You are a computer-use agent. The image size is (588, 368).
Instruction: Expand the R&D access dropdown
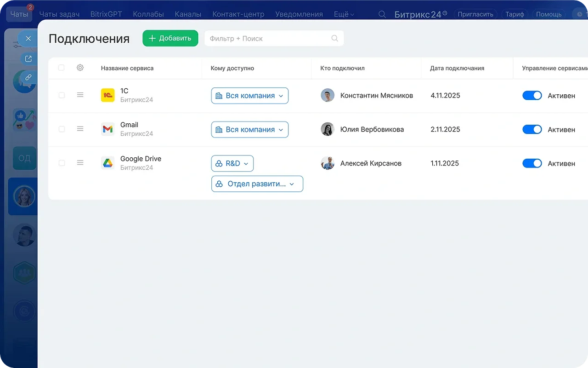232,163
